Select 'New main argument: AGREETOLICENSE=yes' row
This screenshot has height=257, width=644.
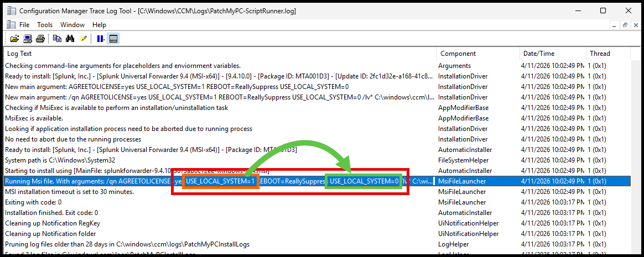[318, 87]
